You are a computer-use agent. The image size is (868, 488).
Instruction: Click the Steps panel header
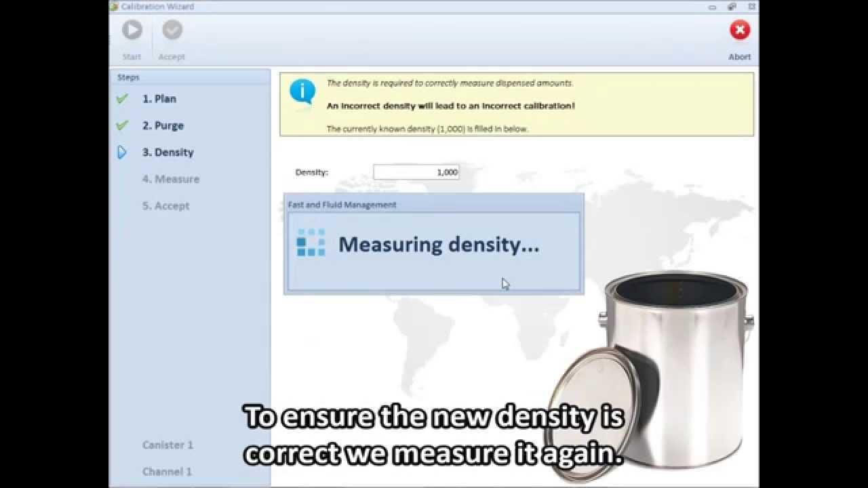pos(190,77)
